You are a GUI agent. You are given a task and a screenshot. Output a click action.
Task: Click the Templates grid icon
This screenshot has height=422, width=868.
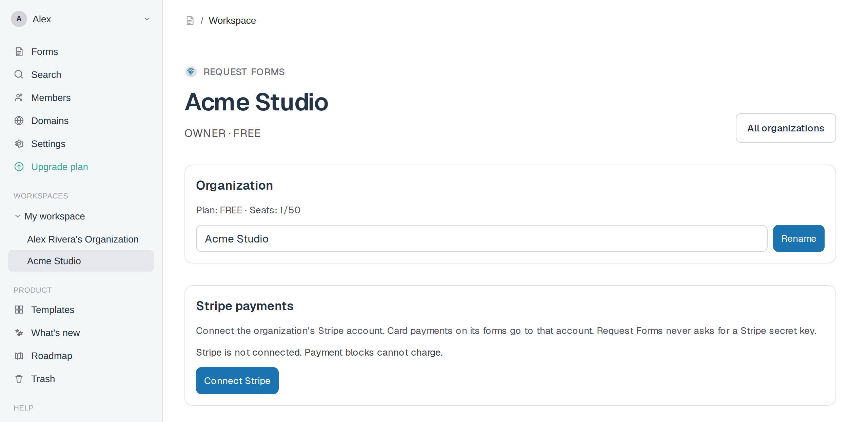19,310
